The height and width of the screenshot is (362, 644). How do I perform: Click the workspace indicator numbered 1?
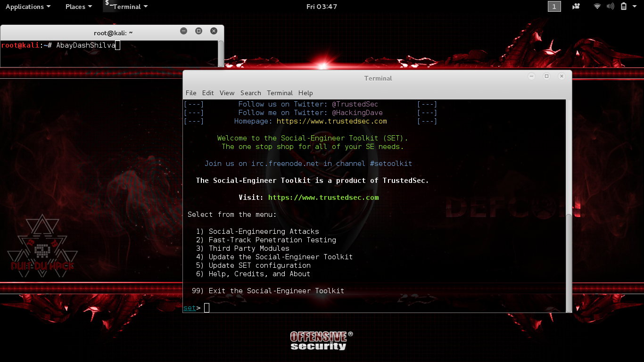click(x=554, y=7)
